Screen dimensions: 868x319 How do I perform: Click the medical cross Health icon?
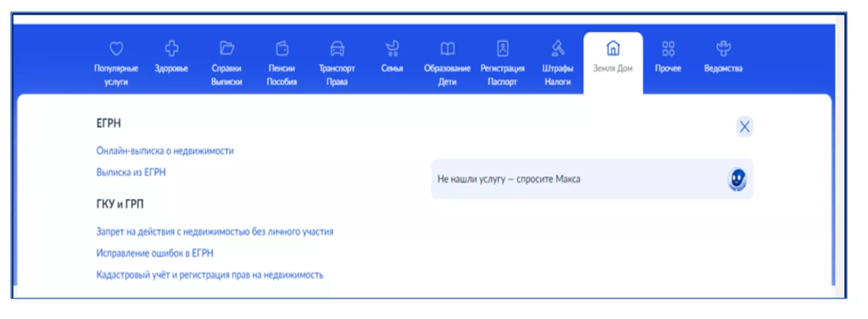coord(171,49)
